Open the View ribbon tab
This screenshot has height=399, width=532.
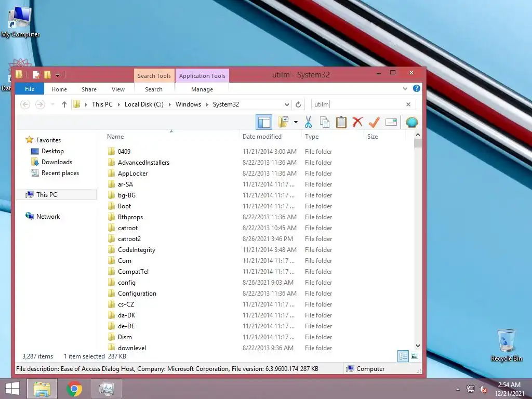tap(118, 89)
